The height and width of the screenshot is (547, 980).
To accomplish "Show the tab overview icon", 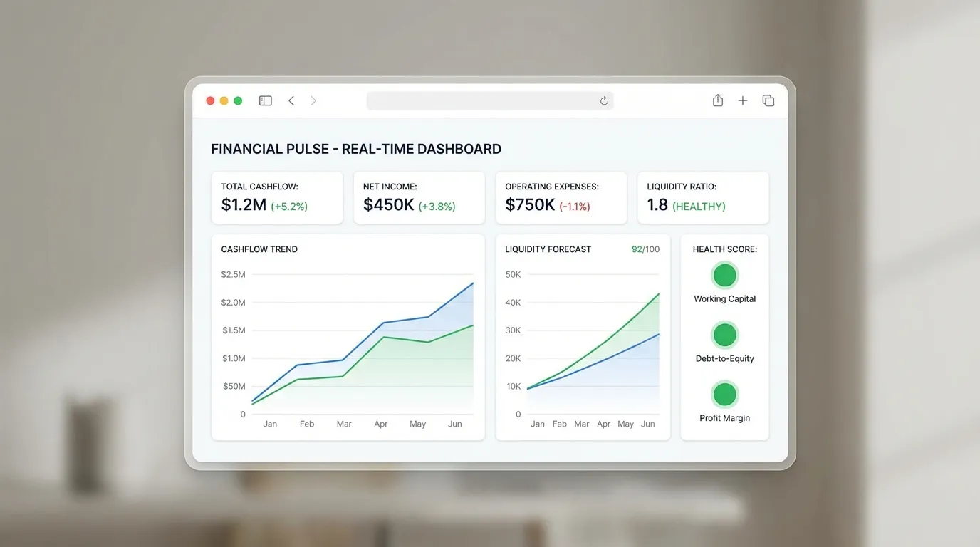I will pyautogui.click(x=768, y=101).
